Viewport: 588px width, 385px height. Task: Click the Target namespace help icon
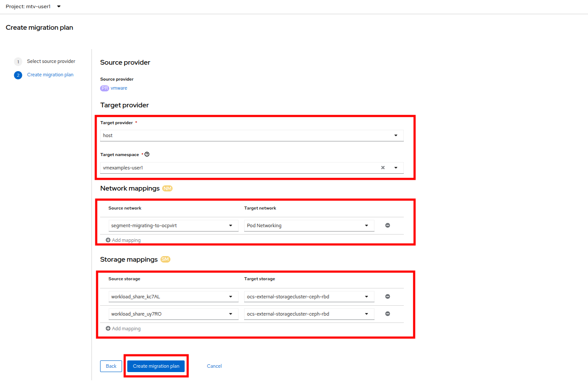pyautogui.click(x=147, y=154)
